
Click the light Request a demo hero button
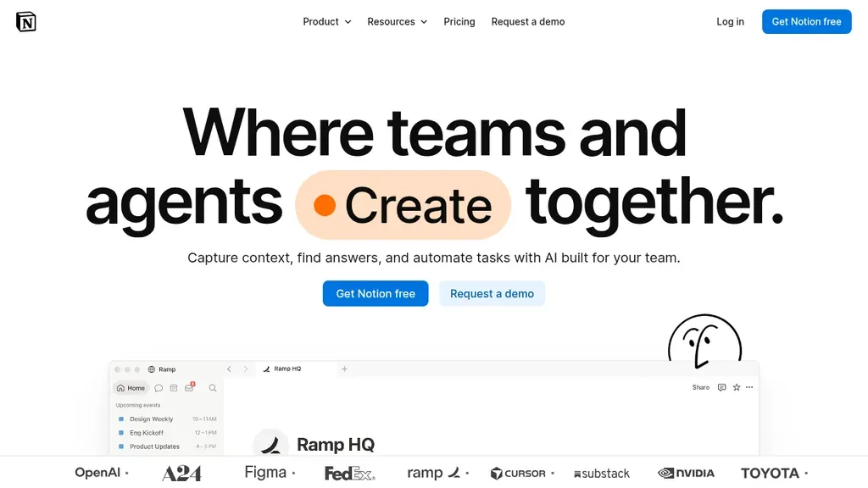(492, 293)
